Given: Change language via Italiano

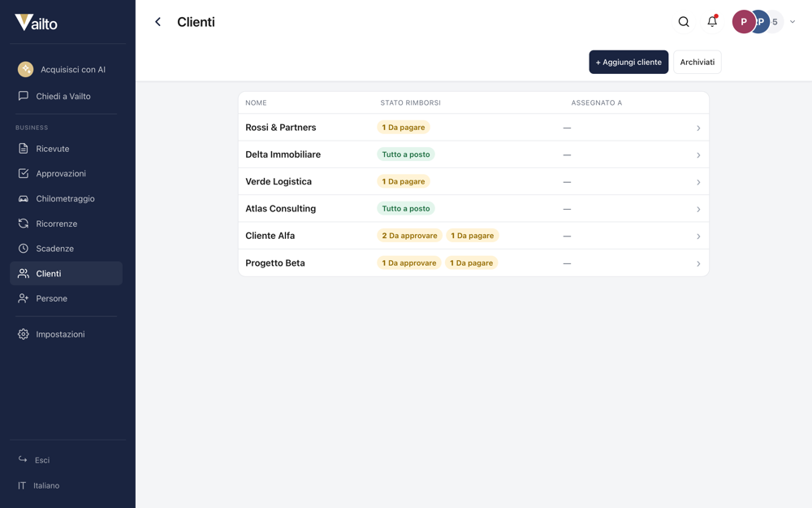Looking at the screenshot, I should tap(46, 485).
